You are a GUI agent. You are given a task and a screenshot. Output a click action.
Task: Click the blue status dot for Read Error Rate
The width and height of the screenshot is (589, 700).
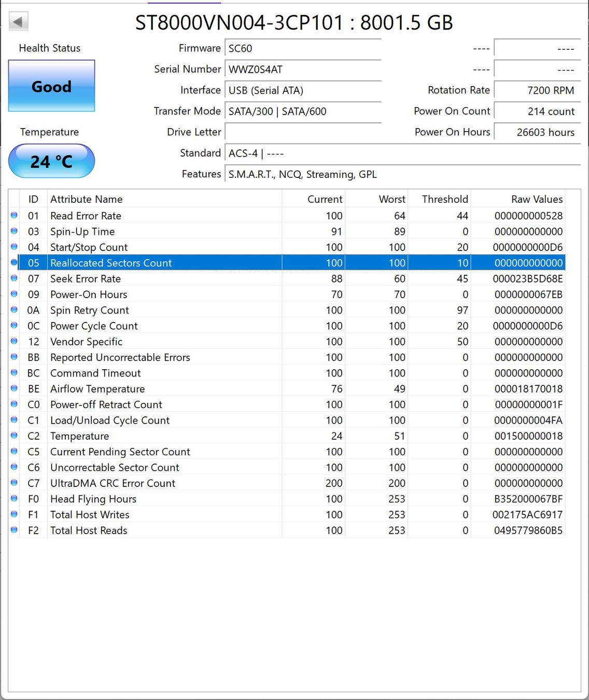pos(14,215)
